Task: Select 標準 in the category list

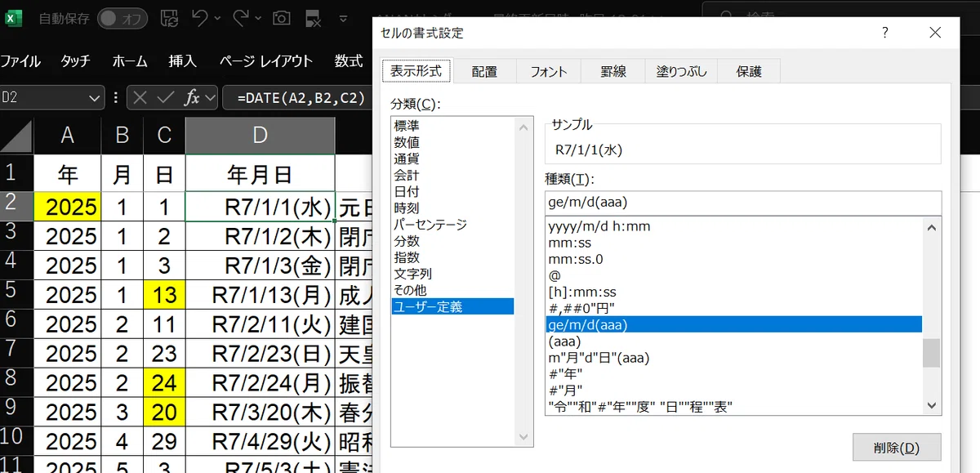Action: (408, 126)
